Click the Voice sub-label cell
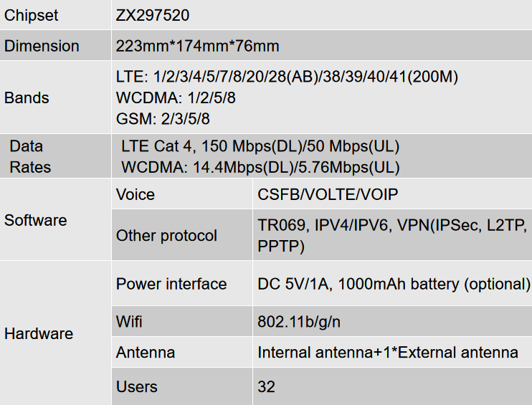 click(182, 194)
